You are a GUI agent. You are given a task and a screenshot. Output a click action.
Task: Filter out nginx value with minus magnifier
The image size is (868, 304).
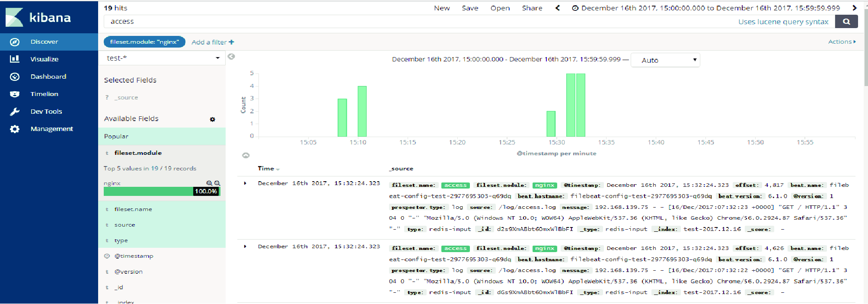[217, 183]
